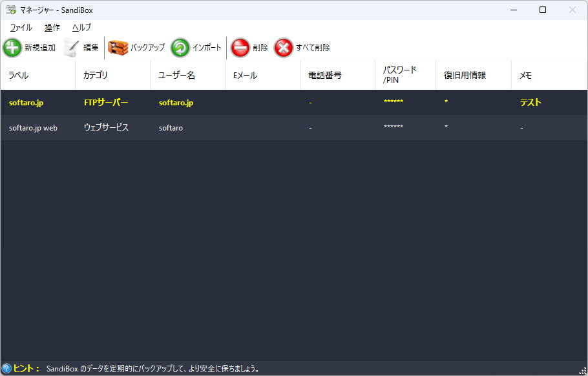Click the 新規追加 button label
The height and width of the screenshot is (376, 588).
pos(40,48)
